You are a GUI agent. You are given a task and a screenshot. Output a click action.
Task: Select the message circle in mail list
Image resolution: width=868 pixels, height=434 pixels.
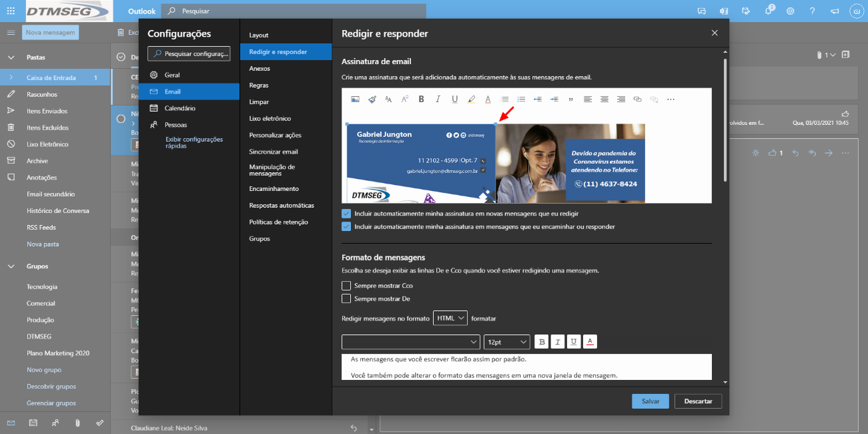click(121, 118)
